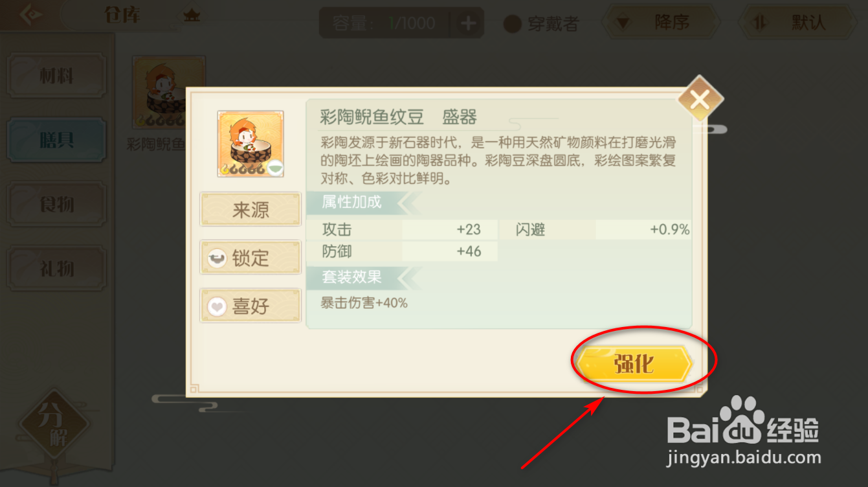Switch to the 礼物 gifts tab
868x487 pixels.
click(56, 267)
